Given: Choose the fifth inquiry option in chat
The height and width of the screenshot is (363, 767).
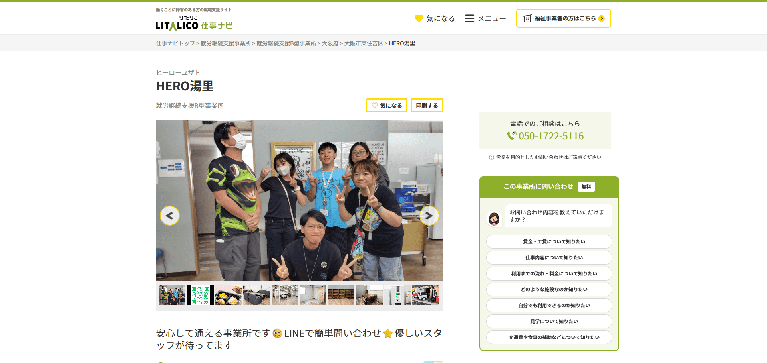Looking at the screenshot, I should pos(549,305).
